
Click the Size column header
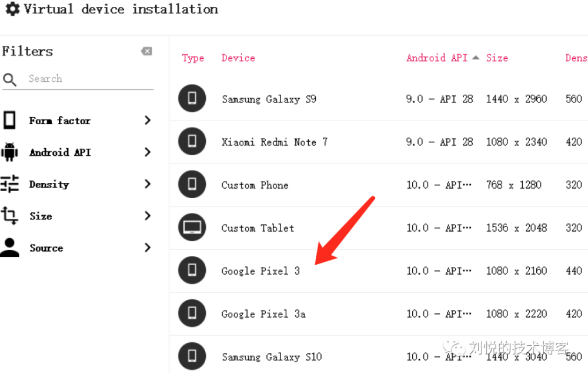tap(497, 58)
